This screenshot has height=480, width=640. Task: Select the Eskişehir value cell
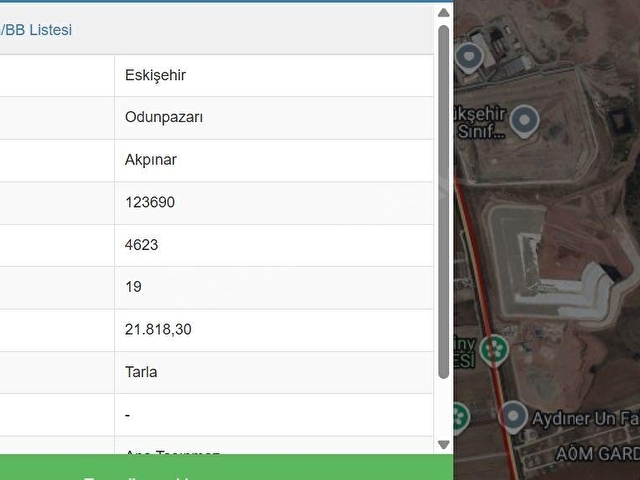click(x=274, y=76)
